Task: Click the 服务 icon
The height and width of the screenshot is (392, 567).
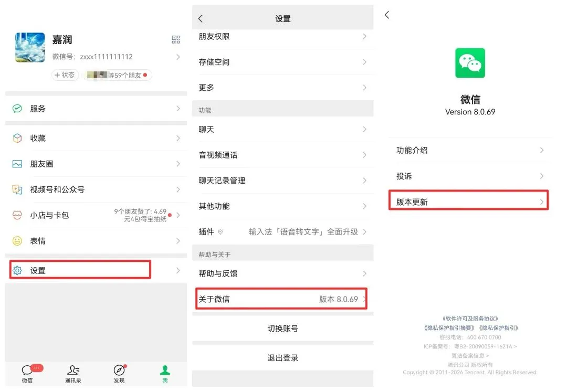Action: [x=17, y=109]
